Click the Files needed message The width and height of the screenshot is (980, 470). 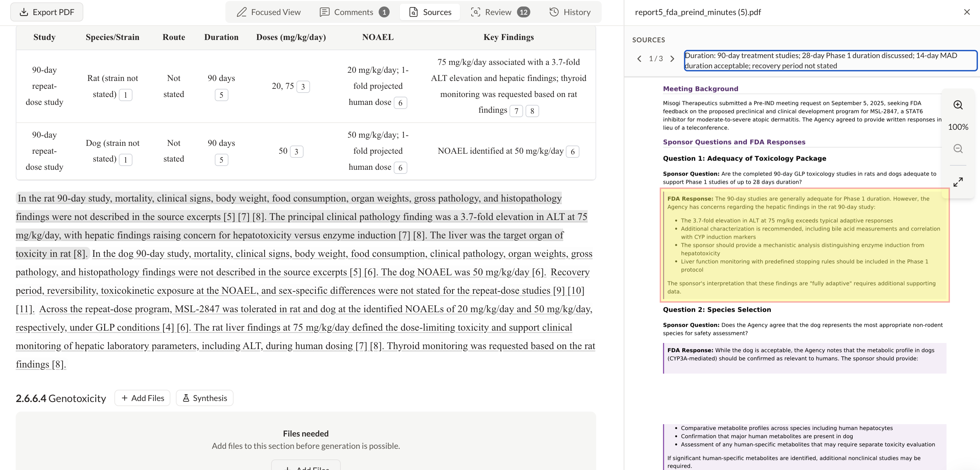click(x=306, y=434)
